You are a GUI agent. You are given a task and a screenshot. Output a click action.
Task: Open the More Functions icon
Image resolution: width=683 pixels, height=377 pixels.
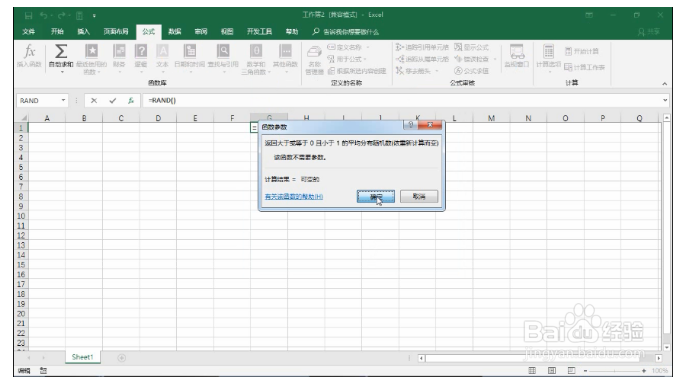click(x=285, y=51)
